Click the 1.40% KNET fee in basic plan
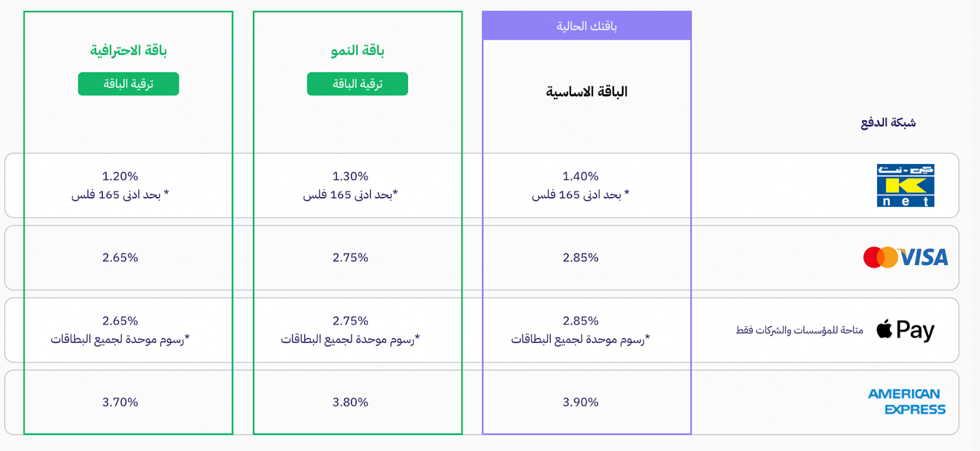This screenshot has height=451, width=980. coord(581,176)
